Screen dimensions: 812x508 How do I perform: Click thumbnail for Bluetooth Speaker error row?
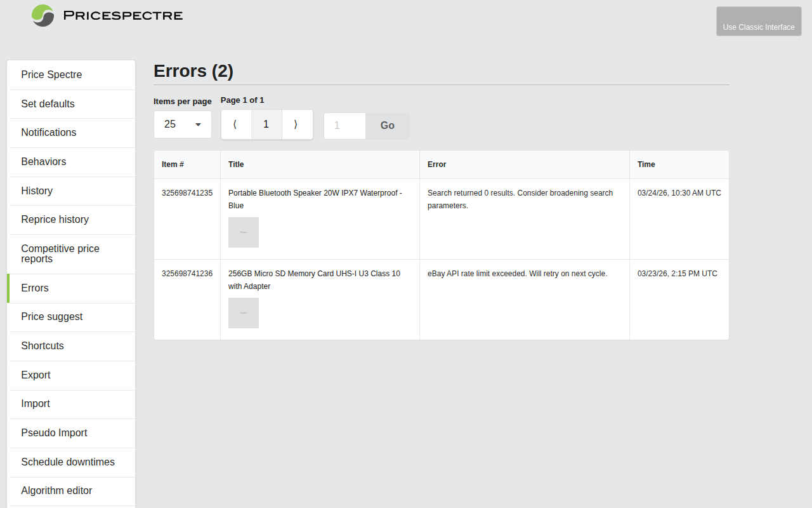(243, 232)
